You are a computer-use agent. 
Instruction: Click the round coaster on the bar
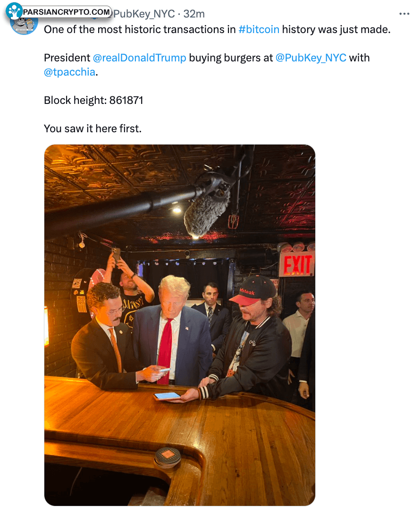point(168,456)
